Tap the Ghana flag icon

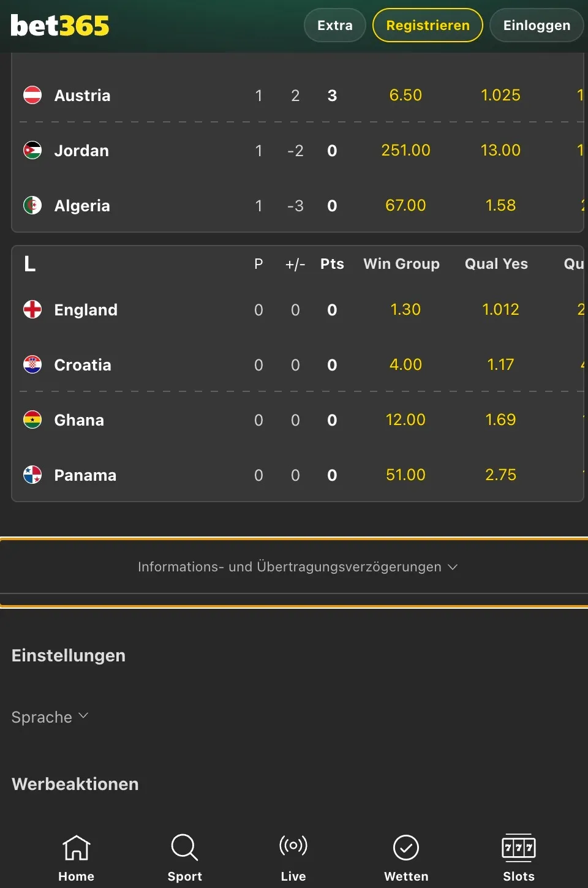32,420
